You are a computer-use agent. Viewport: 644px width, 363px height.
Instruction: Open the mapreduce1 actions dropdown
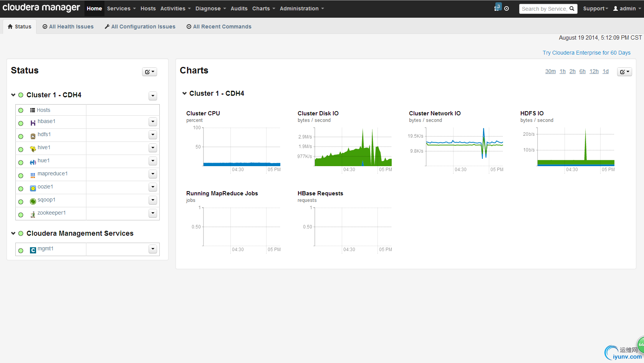coord(153,174)
